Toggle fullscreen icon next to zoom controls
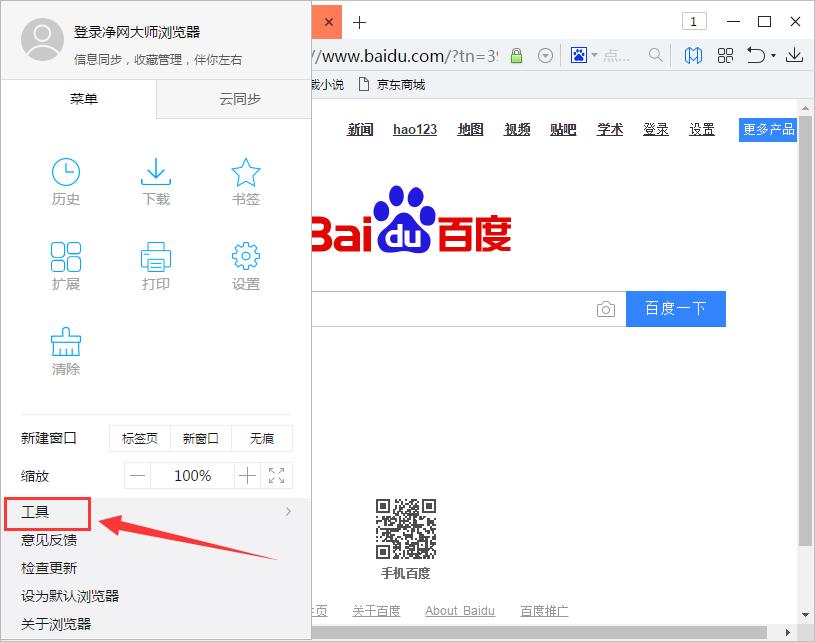Image resolution: width=815 pixels, height=642 pixels. (x=277, y=476)
